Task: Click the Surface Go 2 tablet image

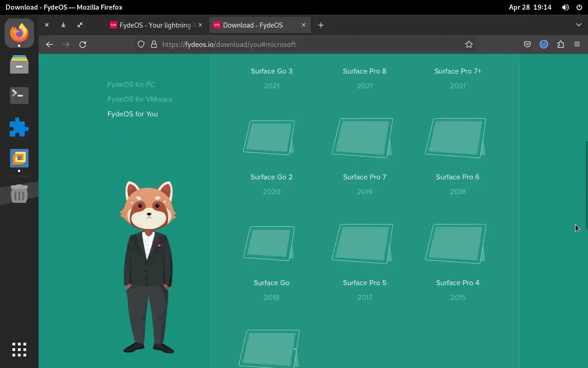Action: pos(269,138)
